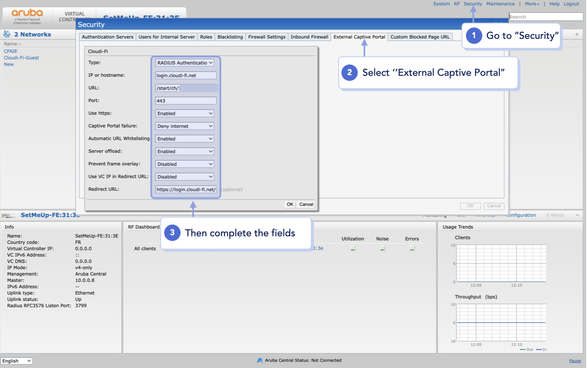
Task: Open the English language selector
Action: (x=16, y=361)
